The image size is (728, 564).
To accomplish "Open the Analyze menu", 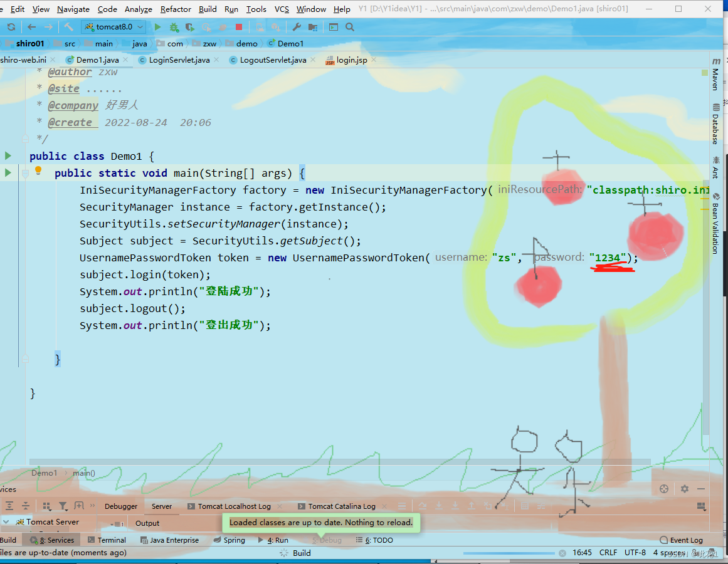I will click(x=139, y=9).
